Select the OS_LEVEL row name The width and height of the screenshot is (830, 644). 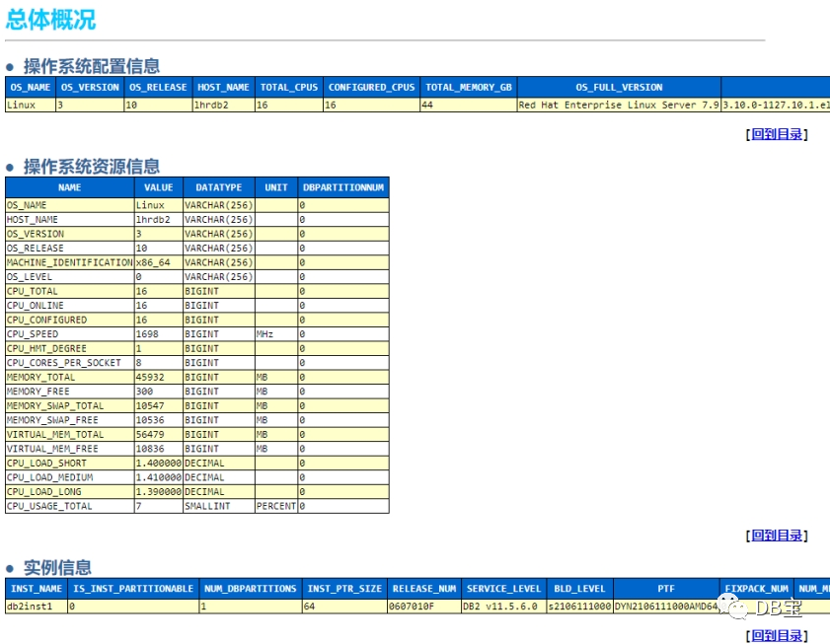[70, 277]
